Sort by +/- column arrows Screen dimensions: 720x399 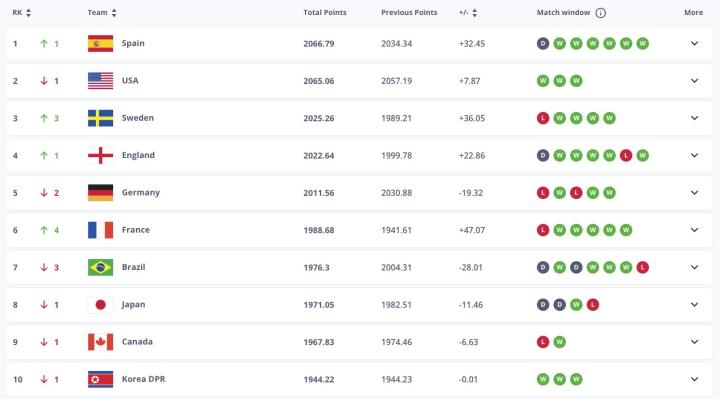point(474,13)
